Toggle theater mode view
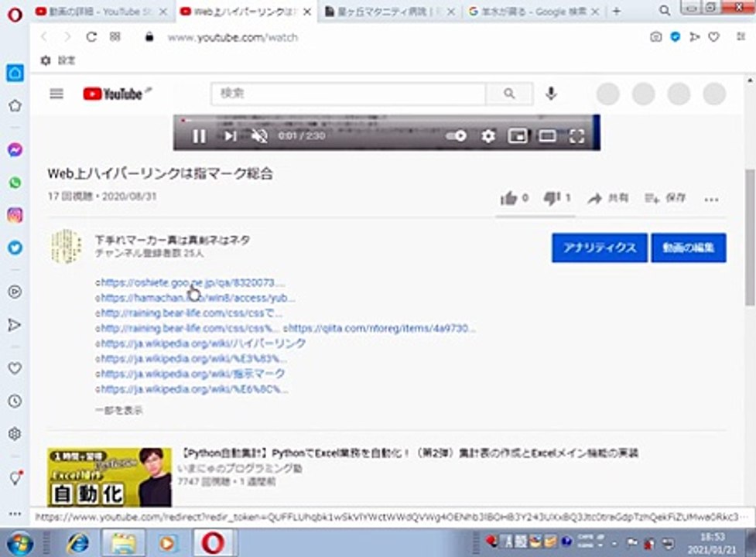The width and height of the screenshot is (756, 557). pos(547,136)
